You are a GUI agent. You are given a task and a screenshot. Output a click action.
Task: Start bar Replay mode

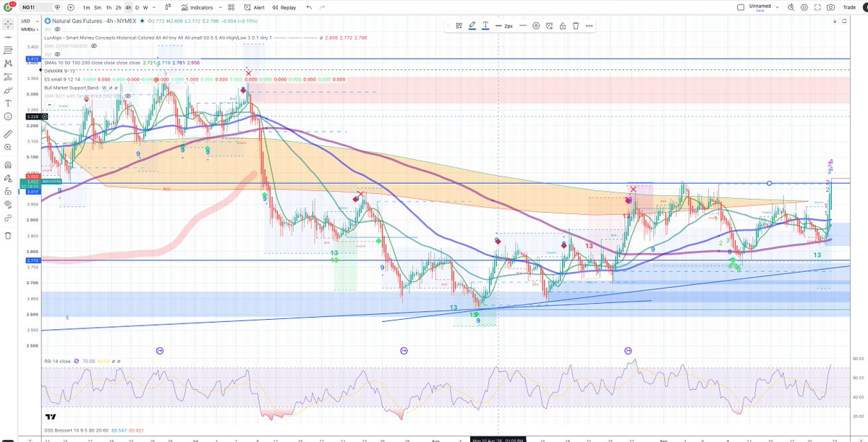pos(284,7)
